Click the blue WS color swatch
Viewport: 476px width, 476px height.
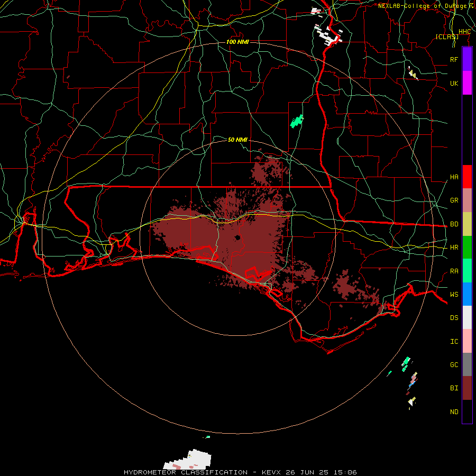coord(467,294)
